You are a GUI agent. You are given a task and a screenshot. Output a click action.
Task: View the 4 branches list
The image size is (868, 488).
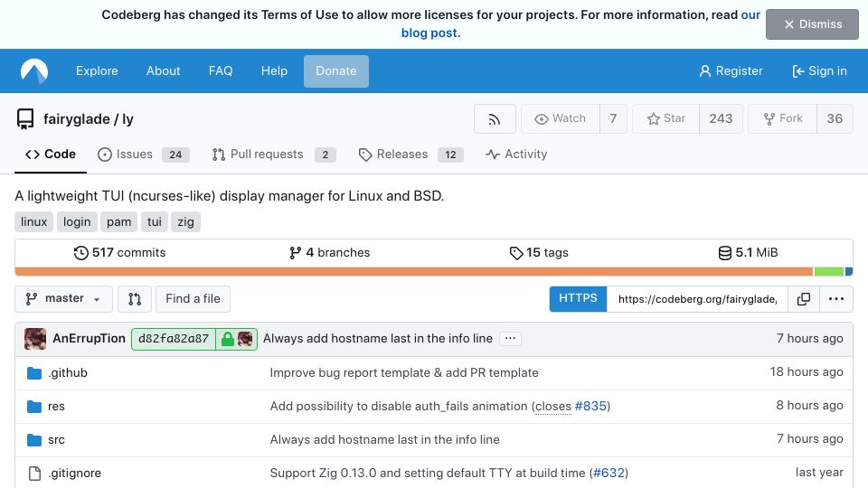pos(329,253)
